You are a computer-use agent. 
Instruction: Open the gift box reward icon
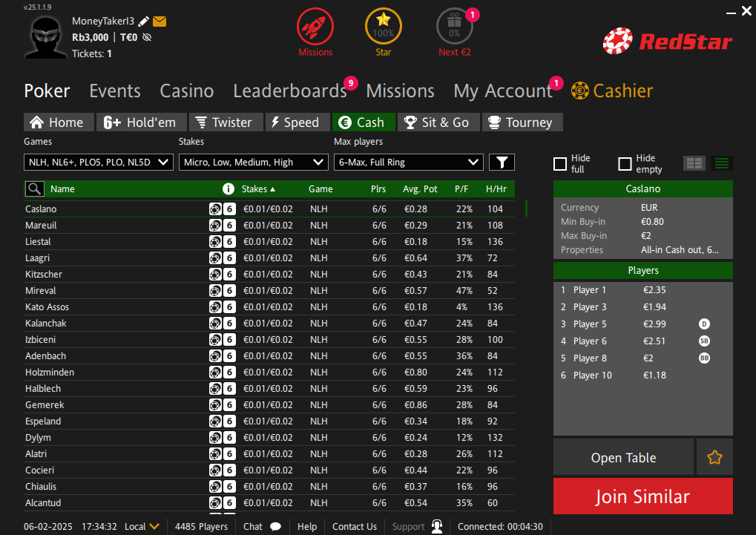454,27
